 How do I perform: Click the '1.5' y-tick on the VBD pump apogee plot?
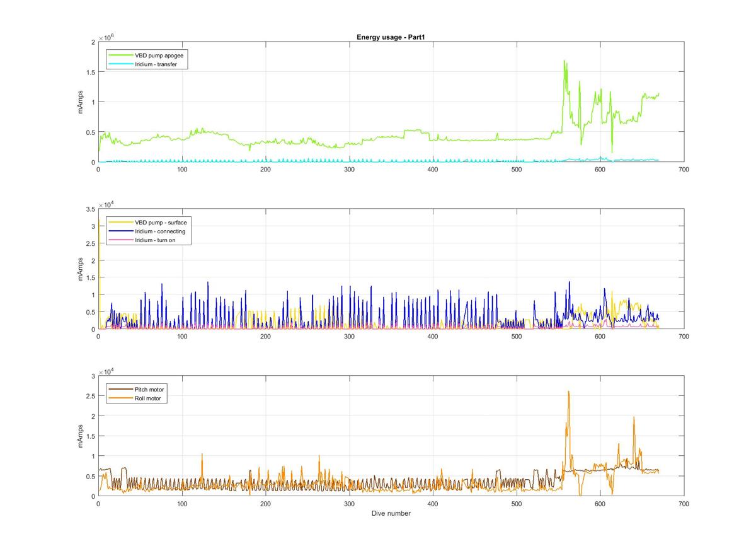[x=89, y=72]
